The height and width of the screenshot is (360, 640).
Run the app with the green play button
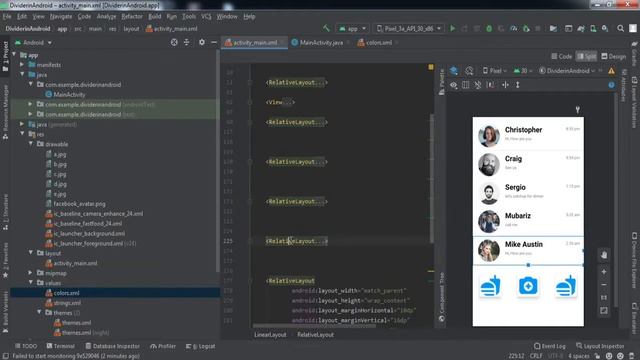point(452,29)
